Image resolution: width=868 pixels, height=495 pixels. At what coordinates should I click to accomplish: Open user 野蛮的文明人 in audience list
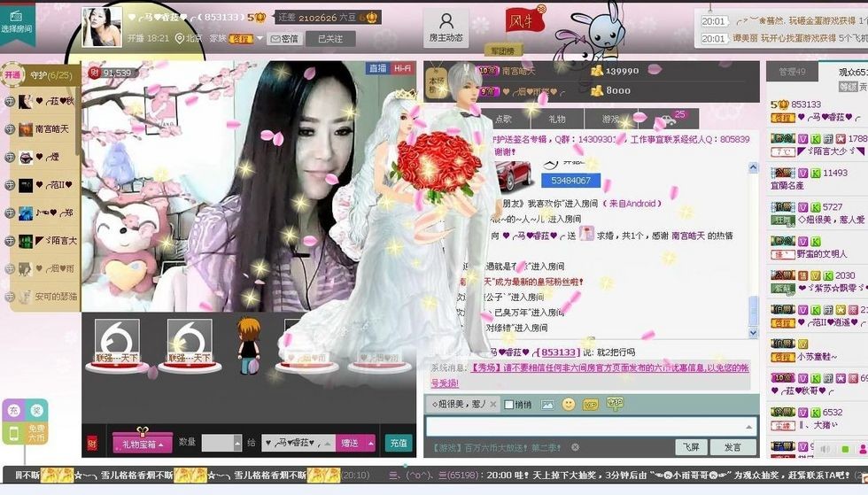pyautogui.click(x=822, y=254)
